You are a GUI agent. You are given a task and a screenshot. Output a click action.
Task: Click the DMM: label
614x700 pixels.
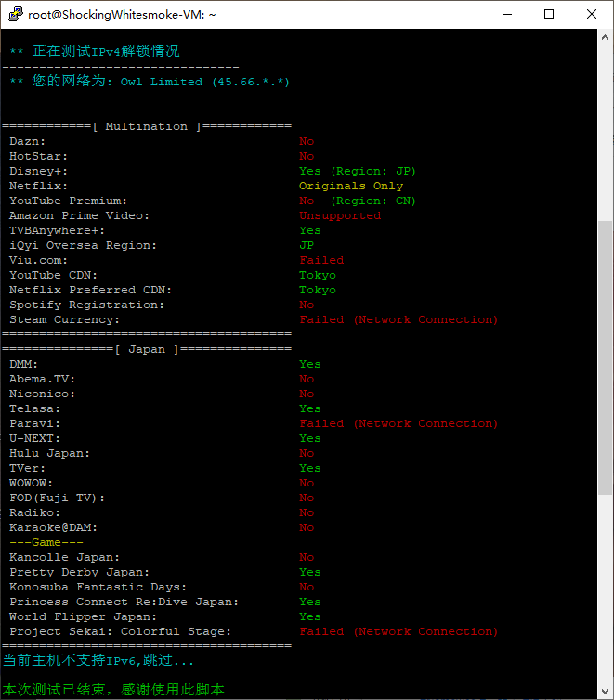coord(23,364)
